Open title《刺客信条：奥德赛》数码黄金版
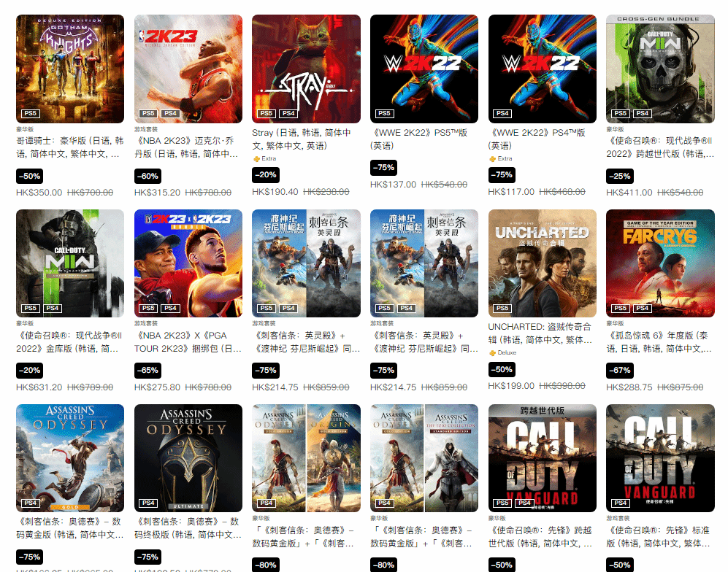Viewport: 728px width, 572px height. click(x=70, y=528)
